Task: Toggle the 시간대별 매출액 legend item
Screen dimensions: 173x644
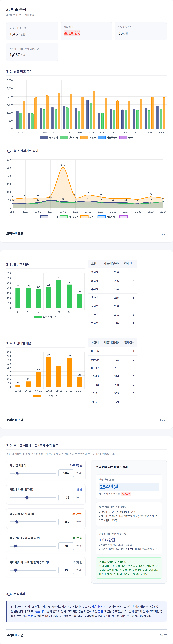Action: (45, 396)
